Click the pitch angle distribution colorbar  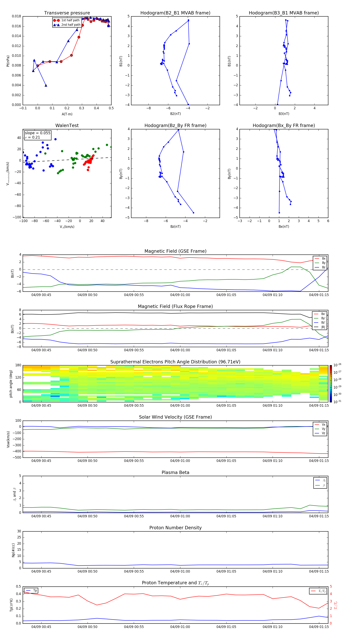point(331,384)
